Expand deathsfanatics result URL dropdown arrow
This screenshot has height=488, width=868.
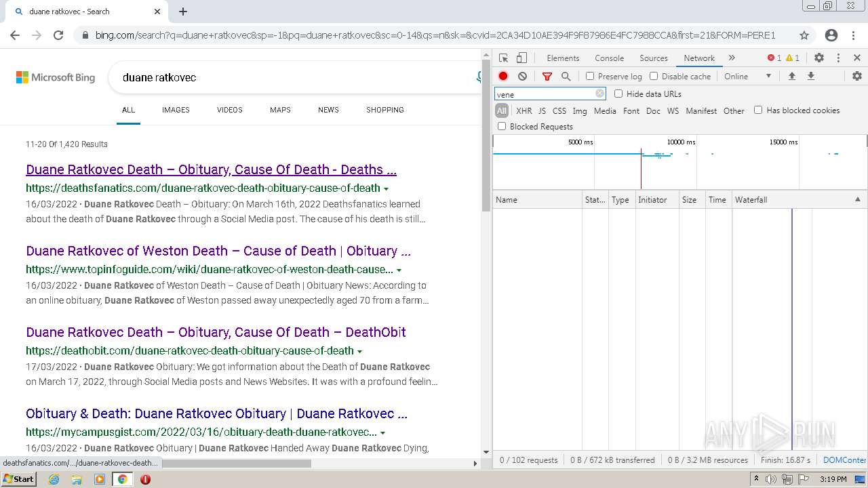click(386, 188)
